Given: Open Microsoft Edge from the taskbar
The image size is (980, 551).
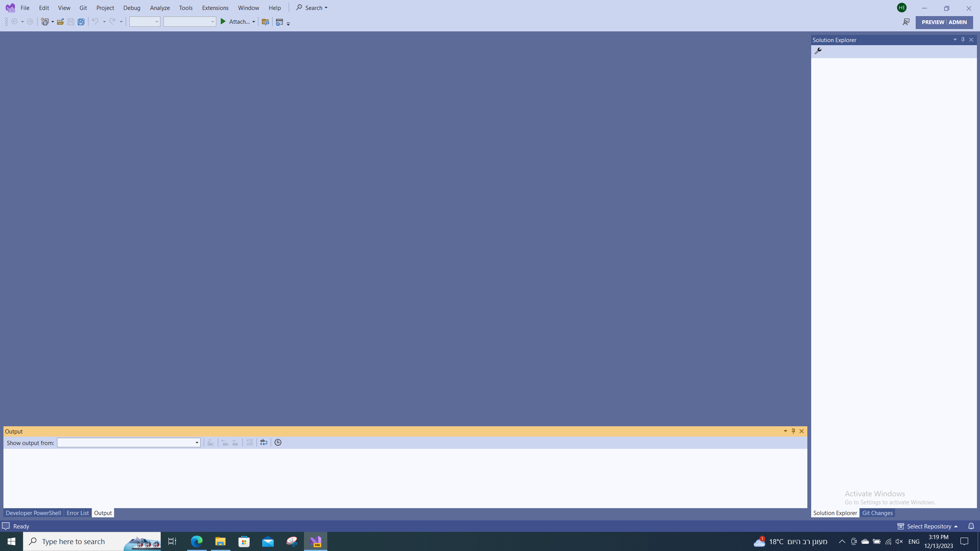Looking at the screenshot, I should pyautogui.click(x=197, y=541).
